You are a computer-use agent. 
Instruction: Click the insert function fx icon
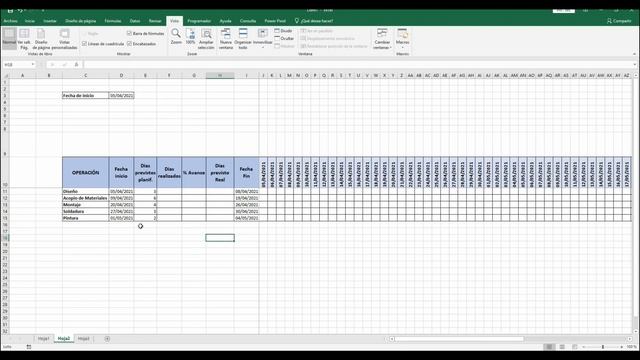76,64
